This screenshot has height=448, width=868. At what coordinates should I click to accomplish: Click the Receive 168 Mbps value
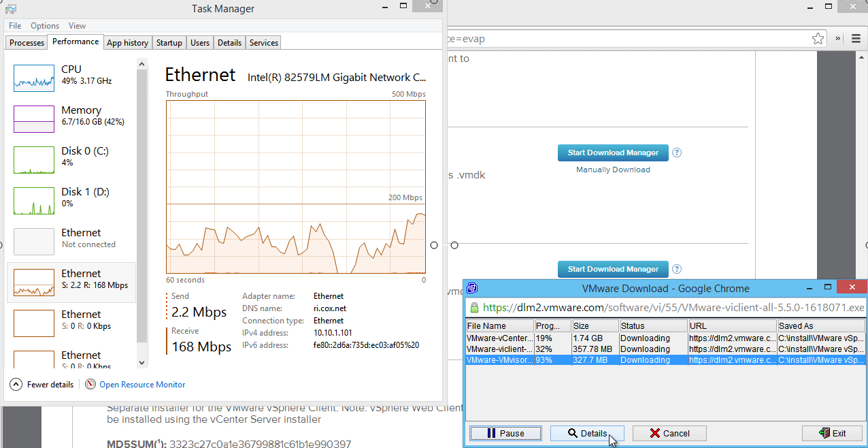tap(201, 347)
